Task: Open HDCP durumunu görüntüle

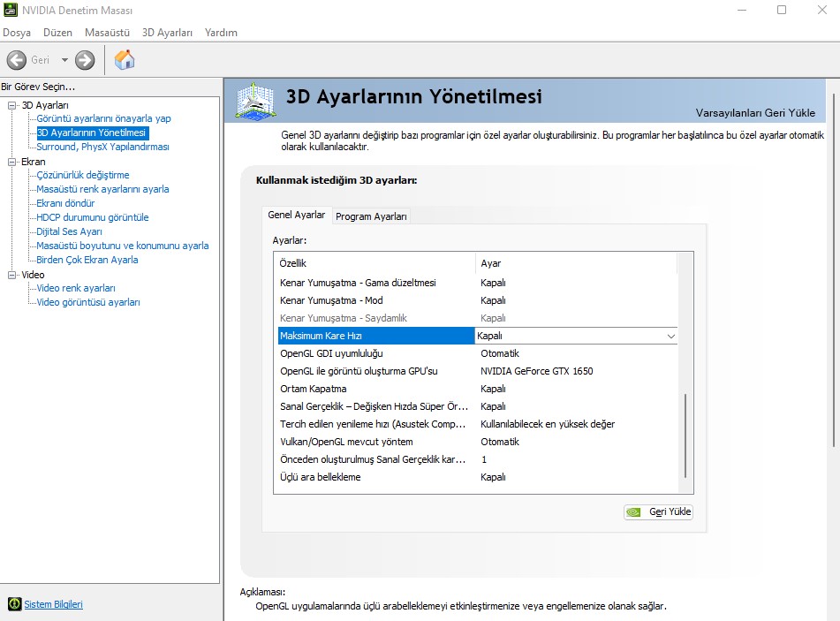Action: pyautogui.click(x=93, y=217)
